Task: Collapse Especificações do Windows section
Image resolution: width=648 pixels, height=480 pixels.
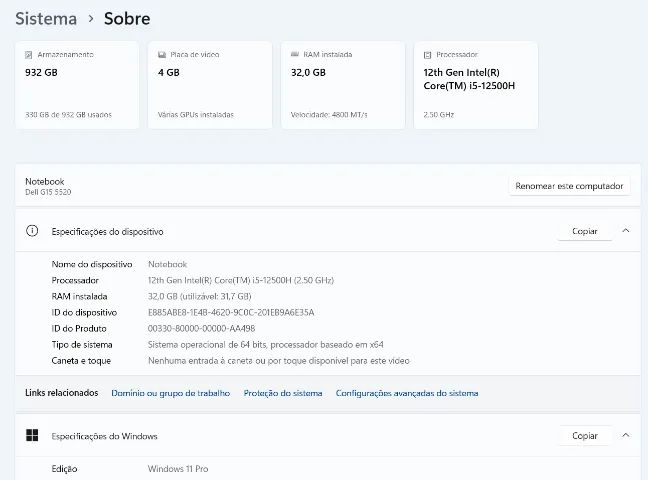Action: click(x=626, y=435)
